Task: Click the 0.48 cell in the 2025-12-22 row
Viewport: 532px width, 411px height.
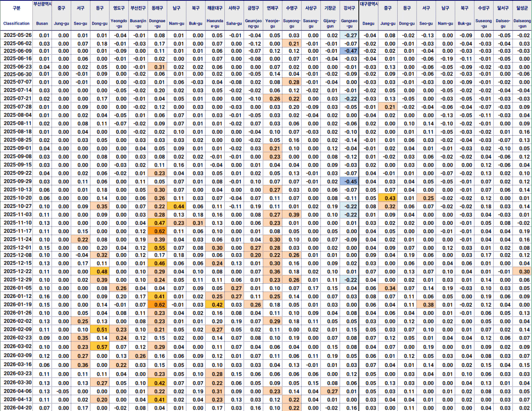Action: [100, 272]
